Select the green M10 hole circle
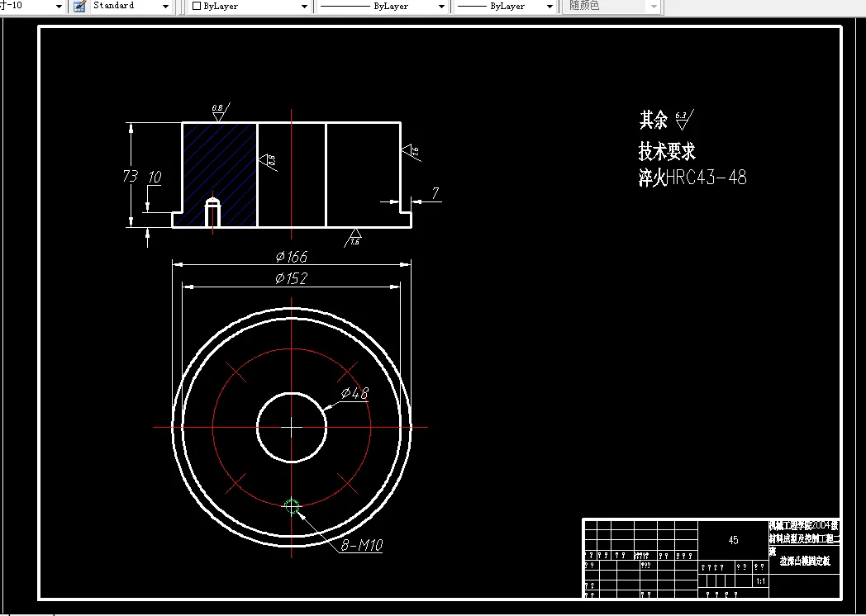 coord(292,506)
